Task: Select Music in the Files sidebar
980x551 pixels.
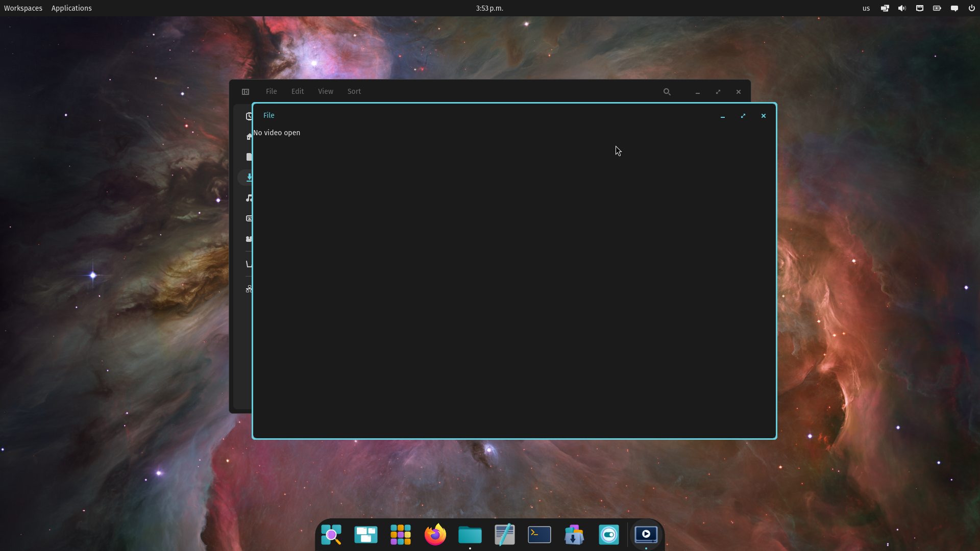Action: click(249, 198)
